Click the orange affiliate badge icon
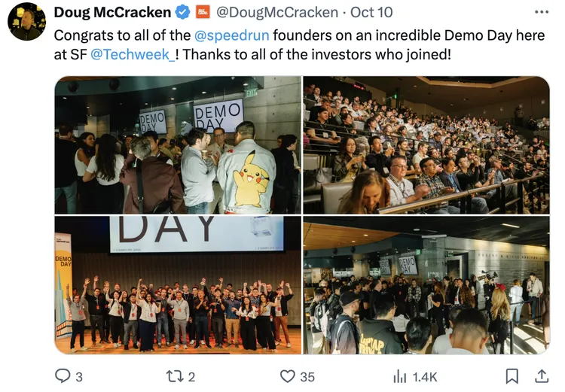The width and height of the screenshot is (565, 392). 203,12
